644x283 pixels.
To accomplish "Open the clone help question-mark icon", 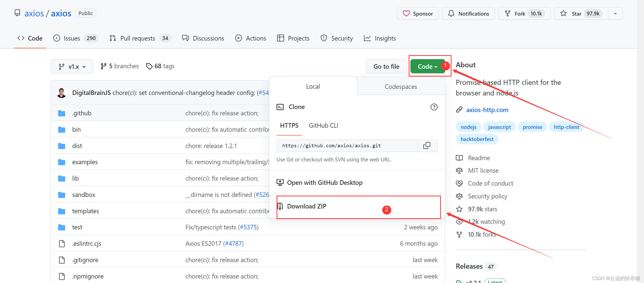I will point(434,107).
